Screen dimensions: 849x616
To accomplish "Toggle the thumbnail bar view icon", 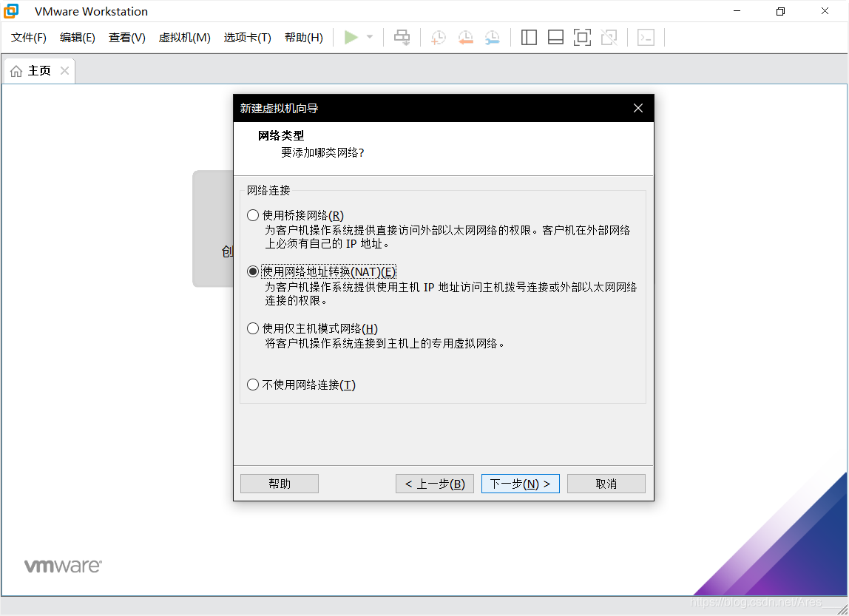I will point(555,38).
